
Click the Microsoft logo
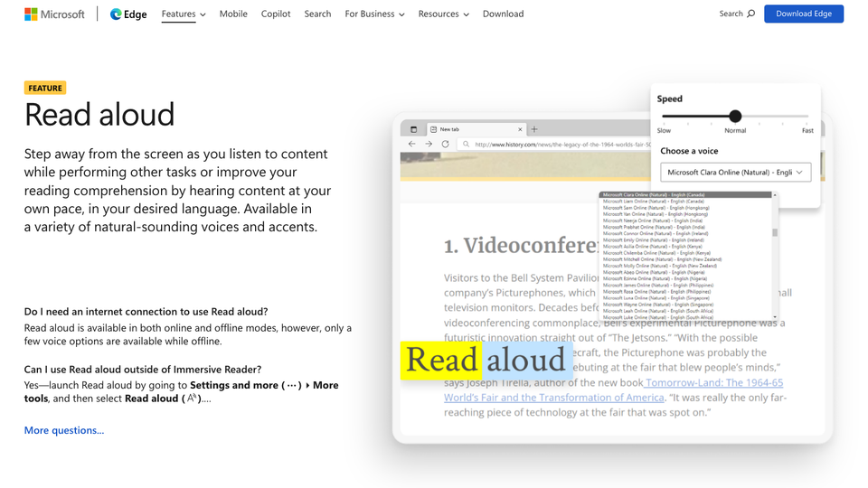point(54,14)
